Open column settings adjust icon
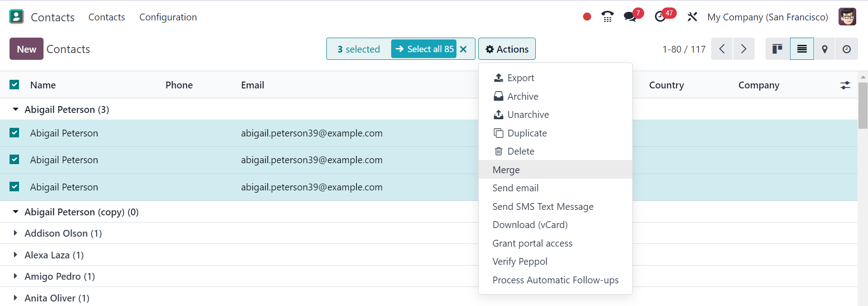 pyautogui.click(x=845, y=85)
